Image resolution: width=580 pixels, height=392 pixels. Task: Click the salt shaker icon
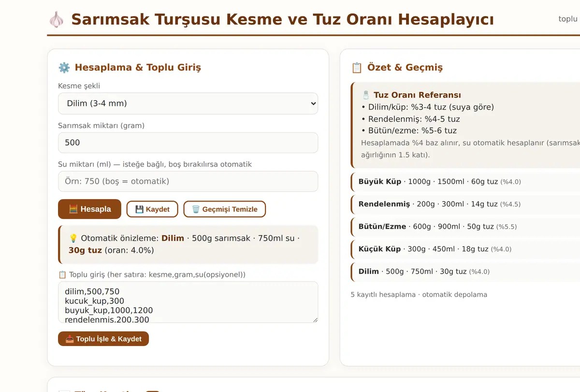click(366, 95)
